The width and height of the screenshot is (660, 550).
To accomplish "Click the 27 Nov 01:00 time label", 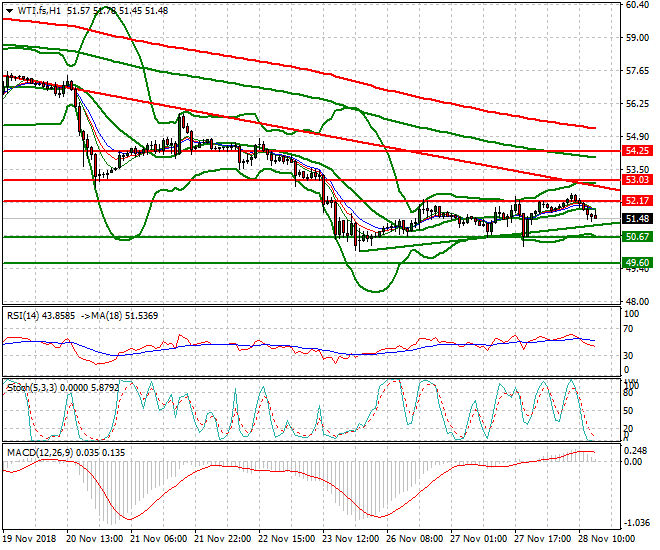I will 479,539.
